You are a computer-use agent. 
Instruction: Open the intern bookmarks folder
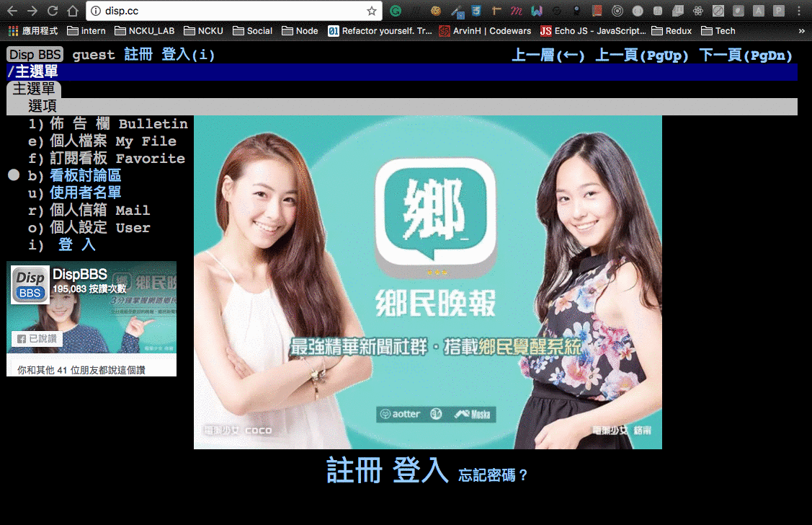point(86,31)
